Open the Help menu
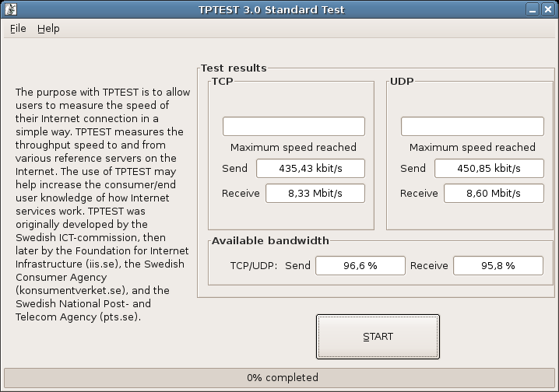This screenshot has height=392, width=559. (x=48, y=29)
